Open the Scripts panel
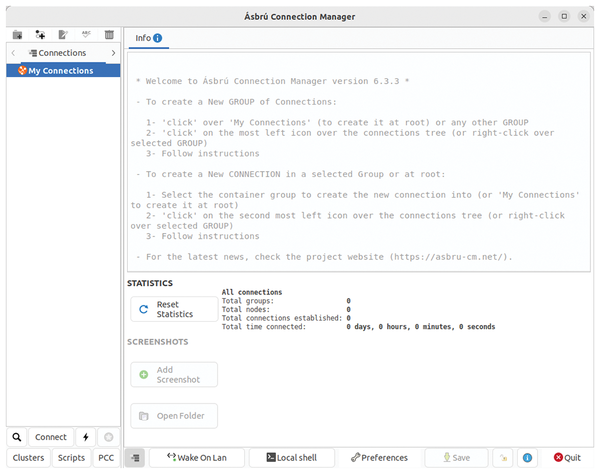 click(71, 458)
